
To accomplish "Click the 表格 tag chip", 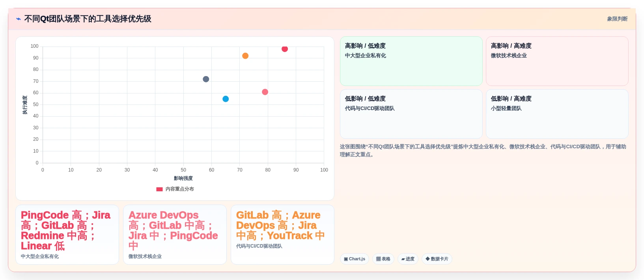I will (383, 259).
